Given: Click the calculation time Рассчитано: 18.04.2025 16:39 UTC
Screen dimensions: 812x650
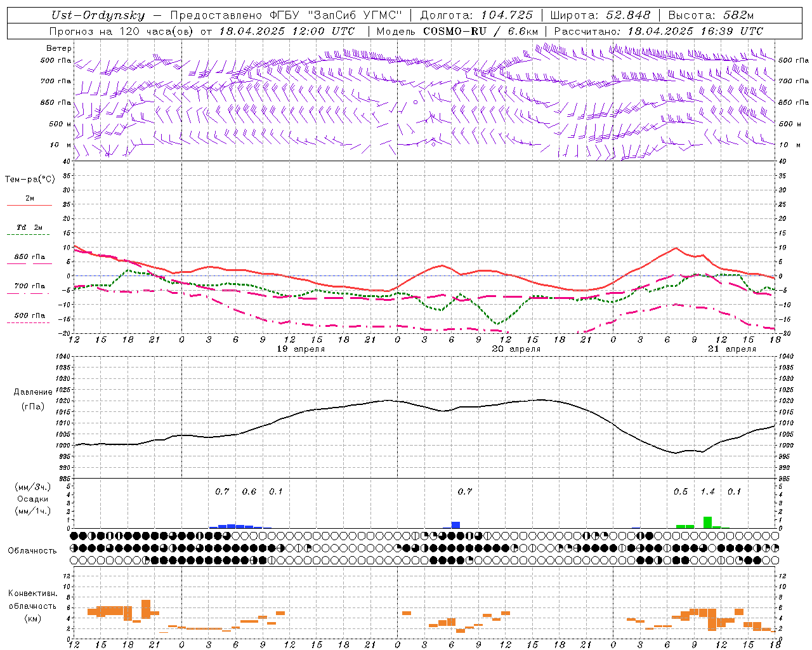Looking at the screenshot, I should click(658, 31).
